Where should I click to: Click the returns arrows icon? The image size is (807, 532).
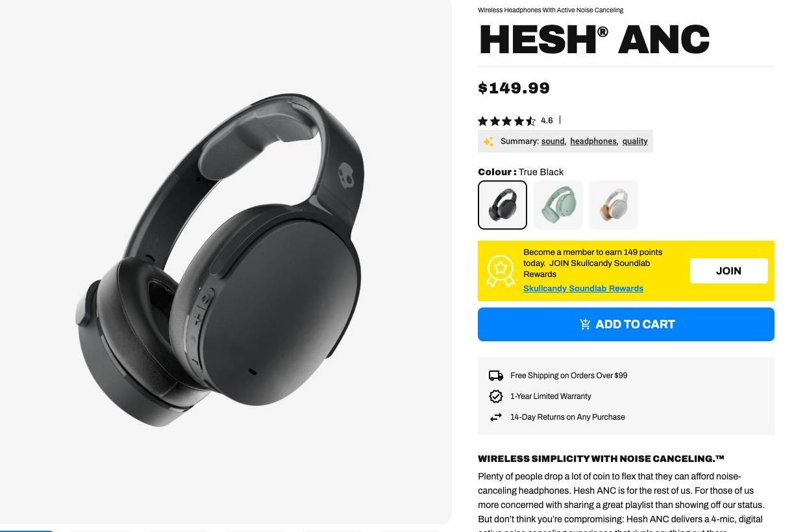(496, 417)
